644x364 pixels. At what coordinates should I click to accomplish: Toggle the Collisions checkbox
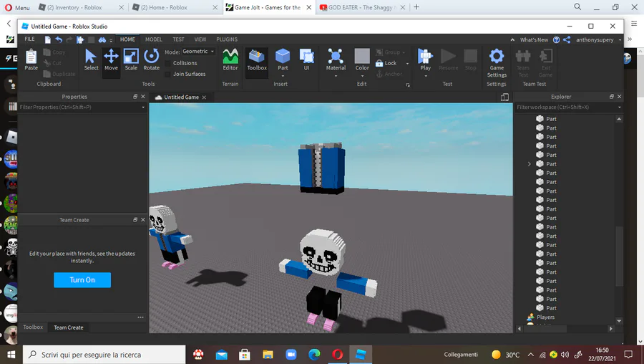click(x=167, y=63)
